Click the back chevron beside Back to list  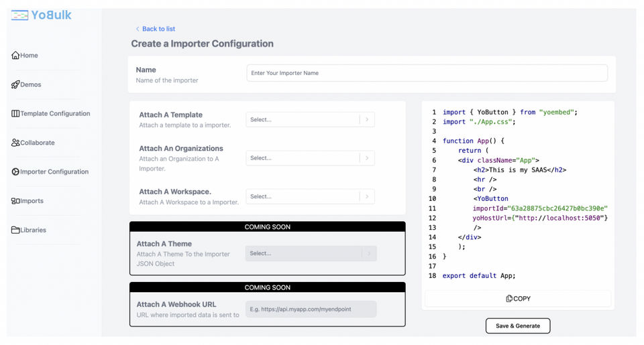tap(138, 29)
